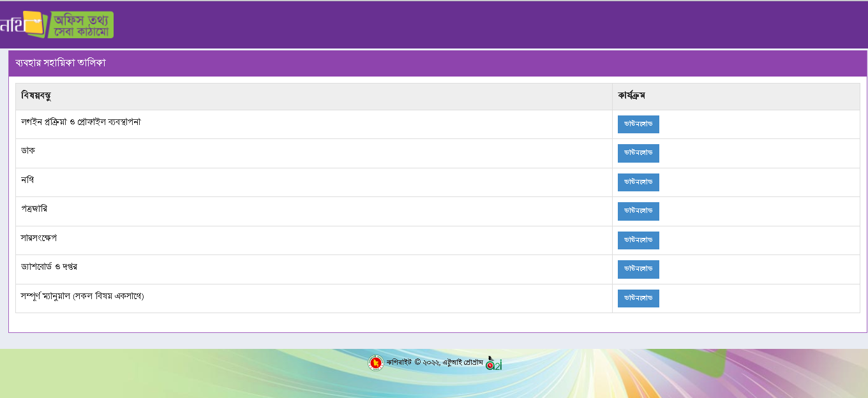Select the ড্যাশবোর্ড ও দপ্তর row text
868x398 pixels.
[49, 267]
